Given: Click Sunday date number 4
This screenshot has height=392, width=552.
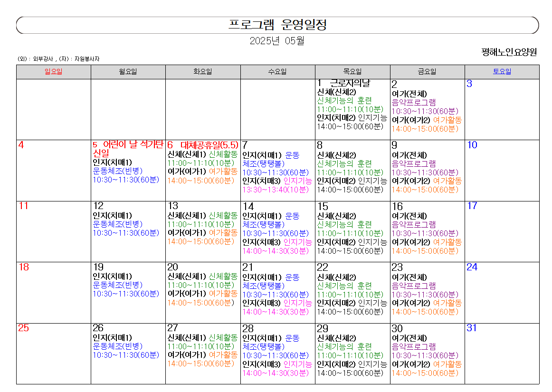Looking at the screenshot, I should [x=21, y=145].
